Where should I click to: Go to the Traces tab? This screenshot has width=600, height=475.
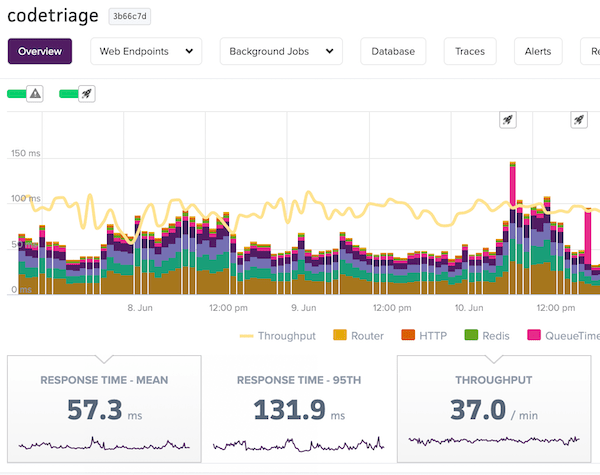coord(470,51)
